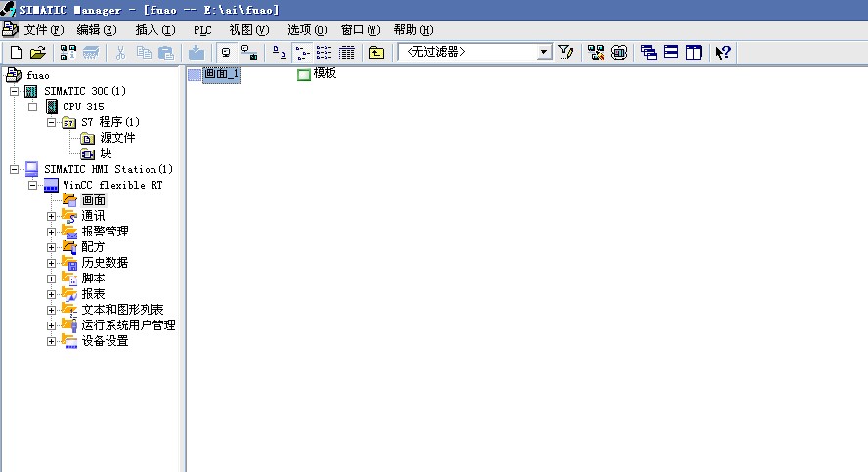Select the 块 tree item
Screen dimensions: 868x472
point(106,153)
